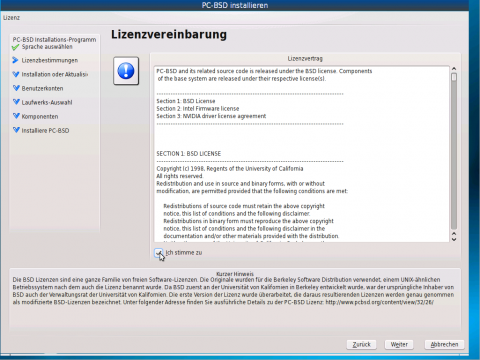Select the Lizenzbestimmungen step
Viewport: 480px width, 360px height.
[50, 60]
